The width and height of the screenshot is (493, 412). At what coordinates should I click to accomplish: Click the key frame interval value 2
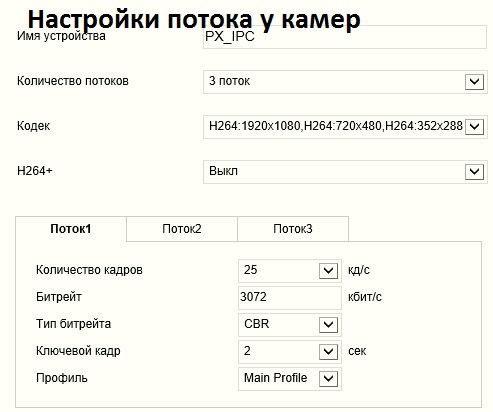tap(247, 351)
